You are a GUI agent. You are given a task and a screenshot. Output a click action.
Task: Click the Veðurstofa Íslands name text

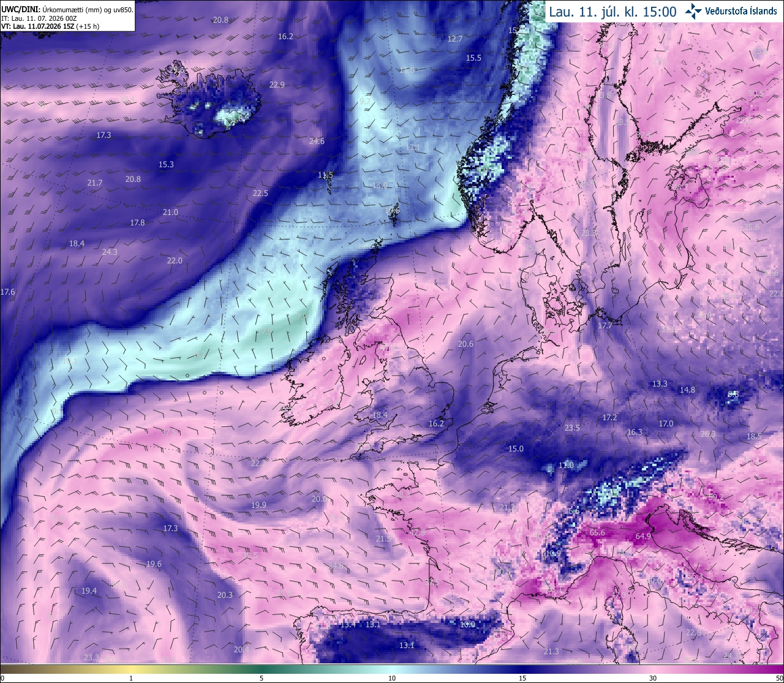click(x=741, y=11)
